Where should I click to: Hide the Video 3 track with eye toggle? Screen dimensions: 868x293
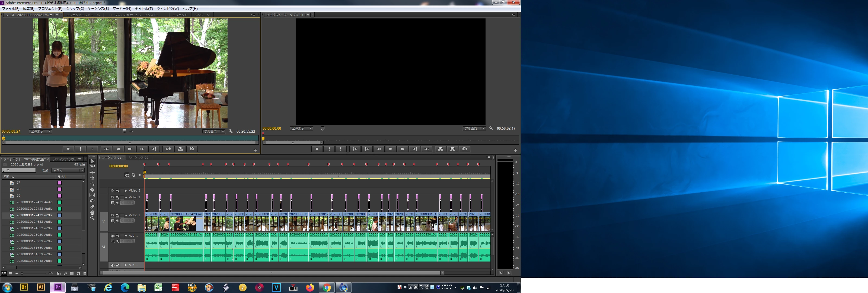click(112, 190)
